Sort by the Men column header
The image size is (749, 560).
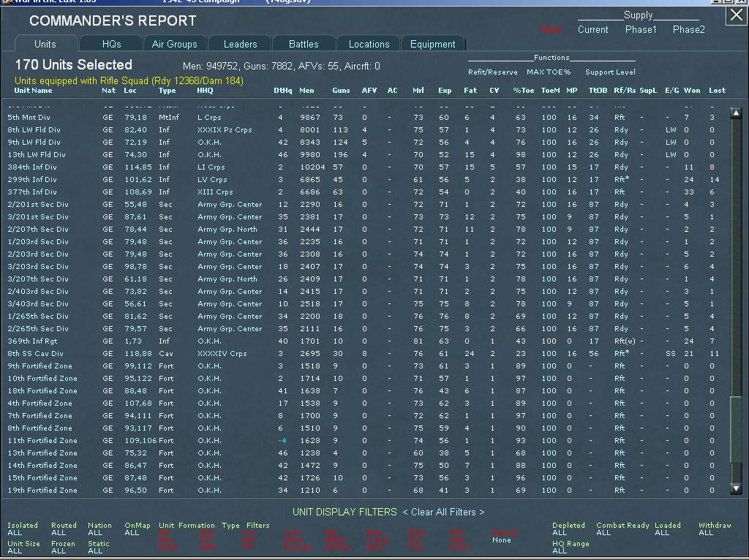[306, 90]
